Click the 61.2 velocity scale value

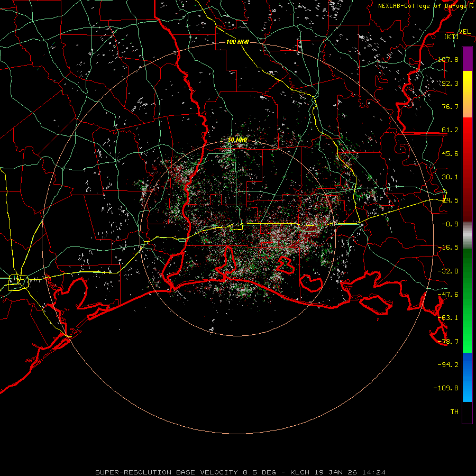[450, 130]
